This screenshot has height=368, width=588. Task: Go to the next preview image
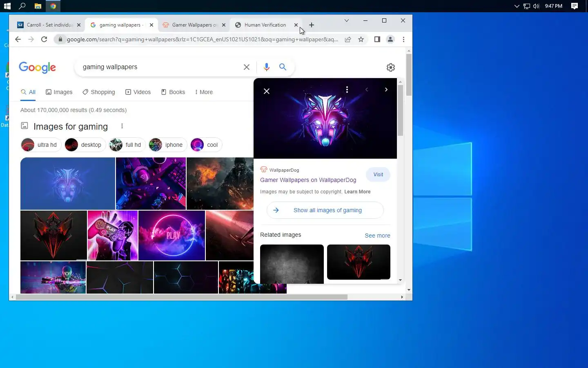click(x=386, y=90)
